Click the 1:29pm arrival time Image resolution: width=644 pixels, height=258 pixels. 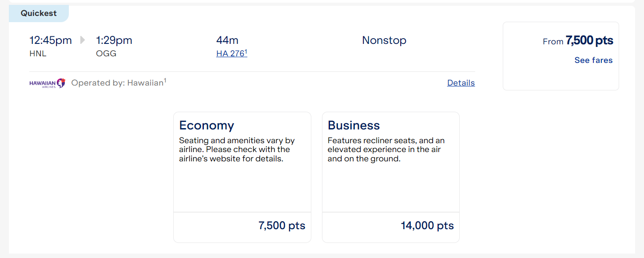(x=114, y=40)
